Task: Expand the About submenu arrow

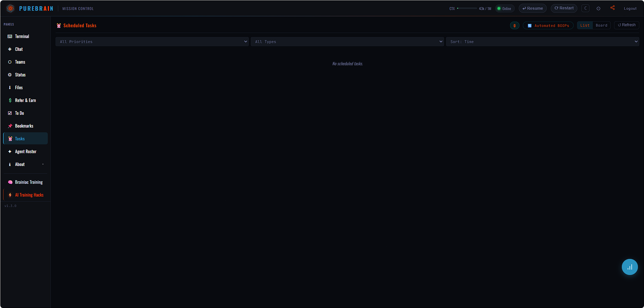Action: (x=43, y=164)
